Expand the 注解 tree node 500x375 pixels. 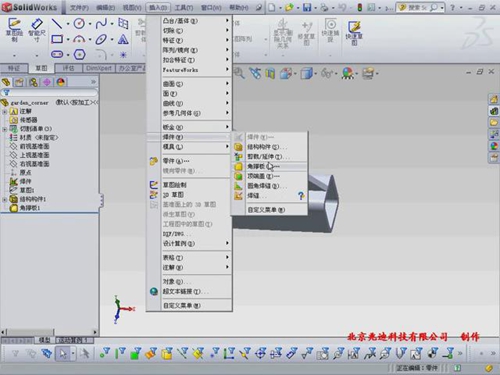[x=5, y=111]
